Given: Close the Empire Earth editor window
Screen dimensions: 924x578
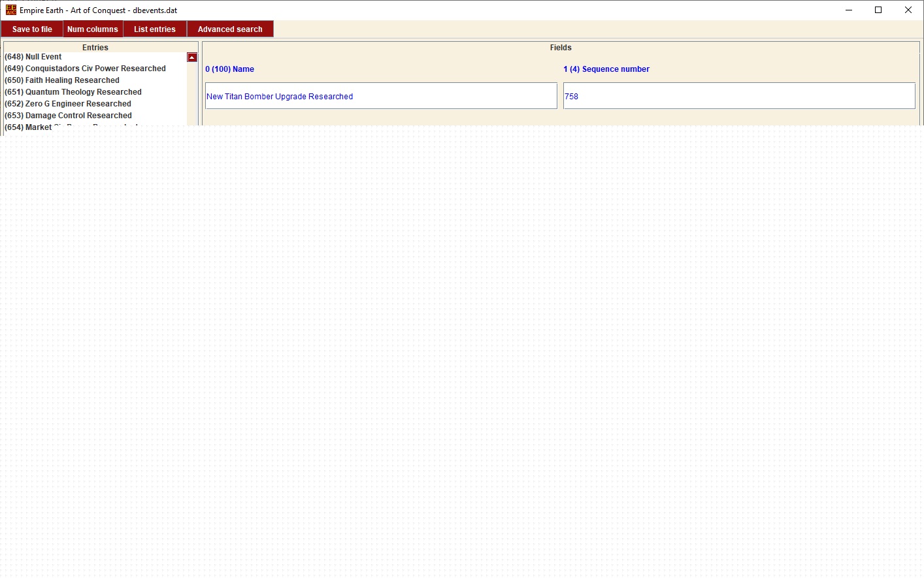Looking at the screenshot, I should pos(908,10).
